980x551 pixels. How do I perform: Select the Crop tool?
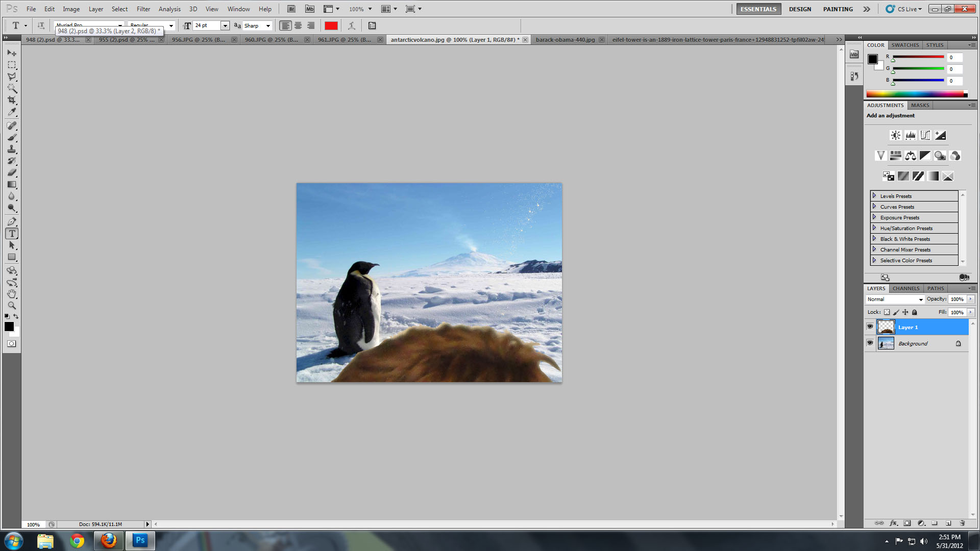click(12, 100)
